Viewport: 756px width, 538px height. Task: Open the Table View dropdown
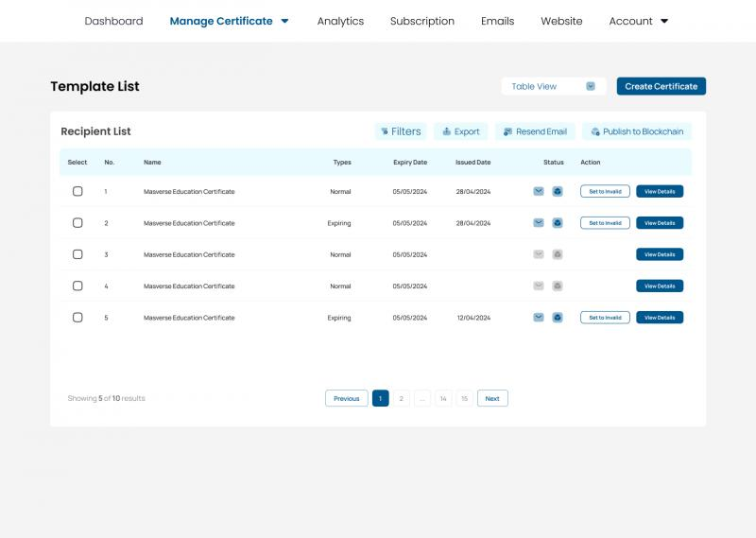pos(553,86)
